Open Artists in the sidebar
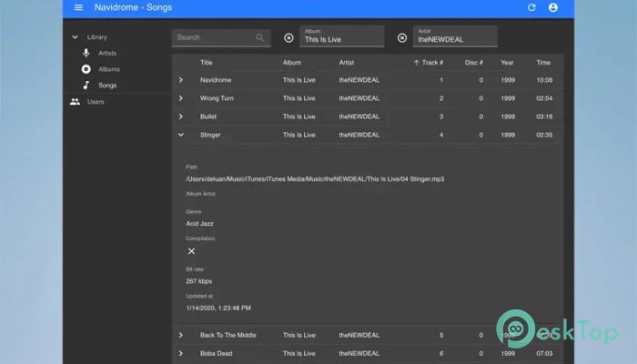This screenshot has height=364, width=637. pos(107,53)
